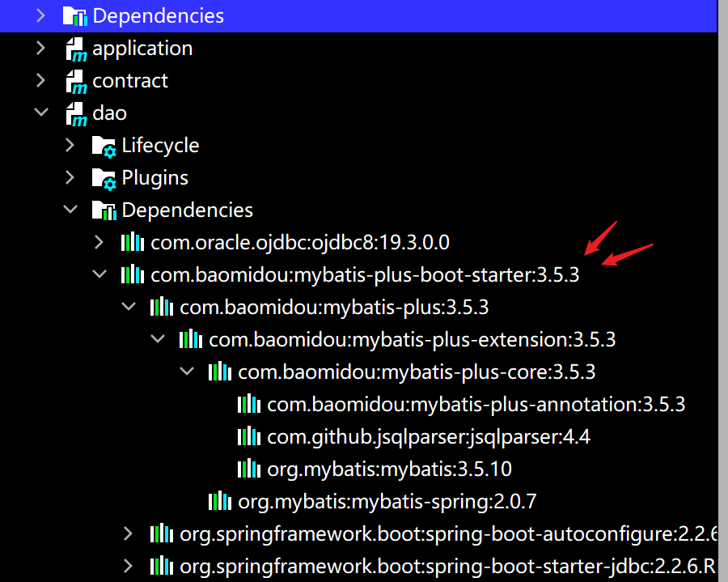The height and width of the screenshot is (582, 728).
Task: Expand spring-boot-autoconfigure dependency
Action: click(128, 533)
